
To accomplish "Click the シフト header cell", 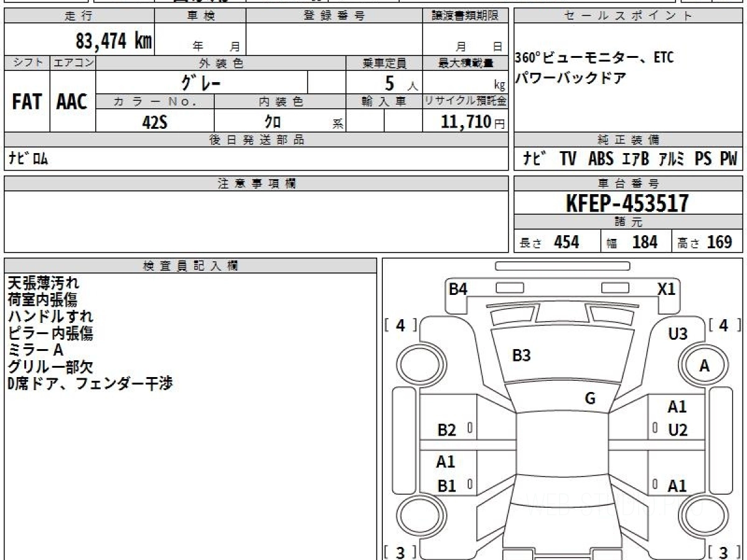I will (27, 63).
